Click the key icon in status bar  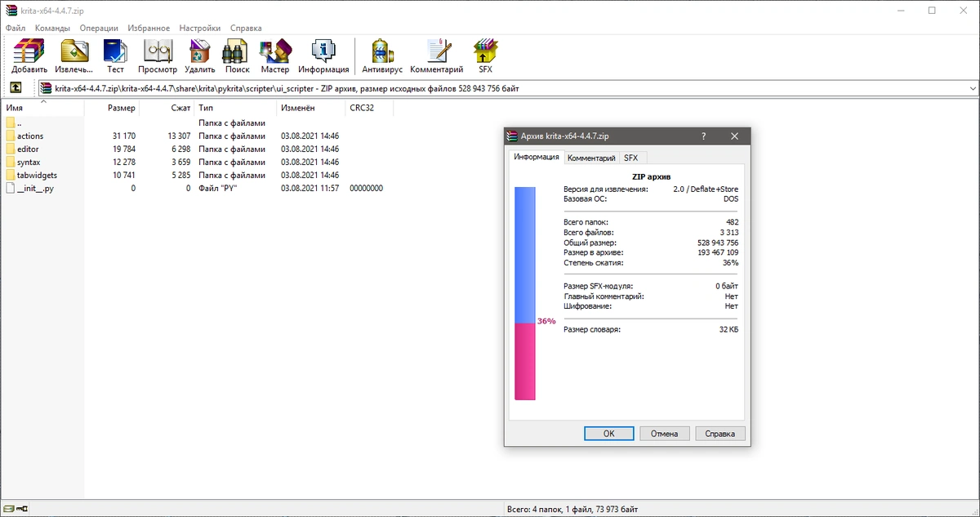23,510
